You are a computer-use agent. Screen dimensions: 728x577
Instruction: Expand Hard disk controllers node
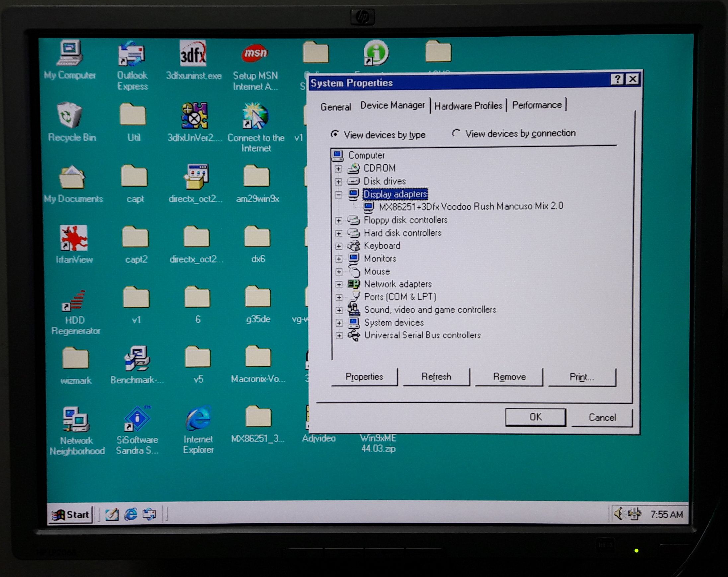point(339,234)
